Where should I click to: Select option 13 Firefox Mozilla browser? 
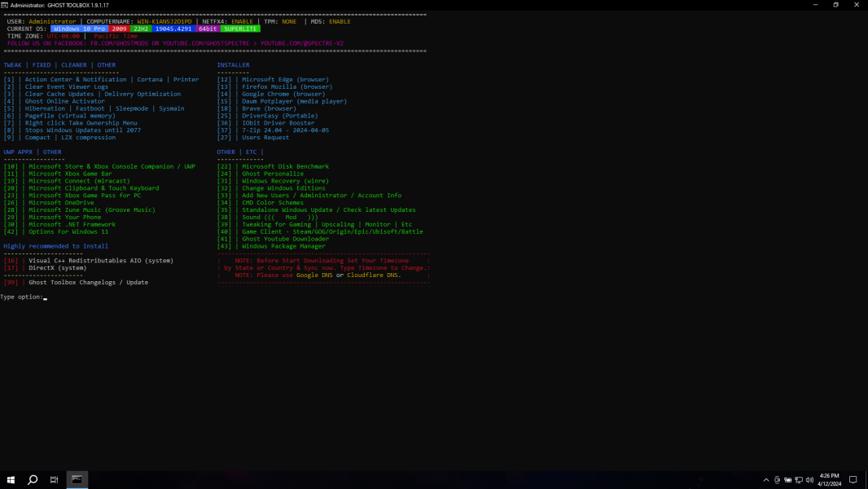pyautogui.click(x=274, y=87)
